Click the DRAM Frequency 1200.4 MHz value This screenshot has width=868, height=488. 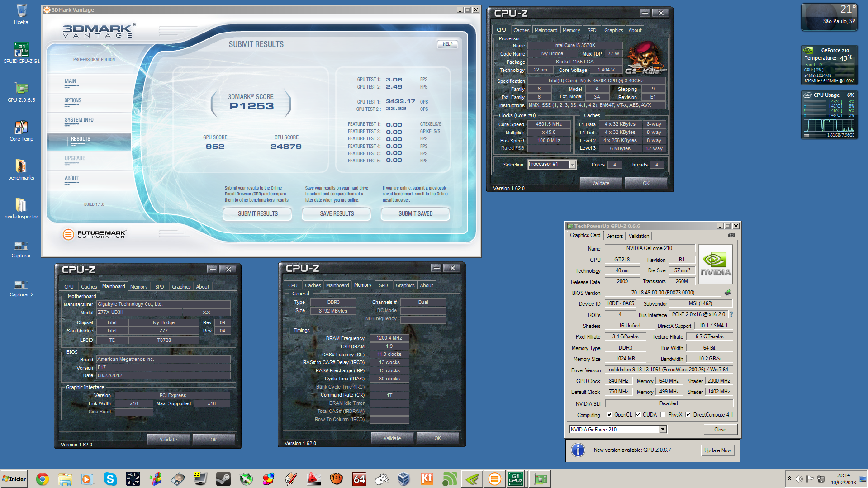(x=389, y=338)
